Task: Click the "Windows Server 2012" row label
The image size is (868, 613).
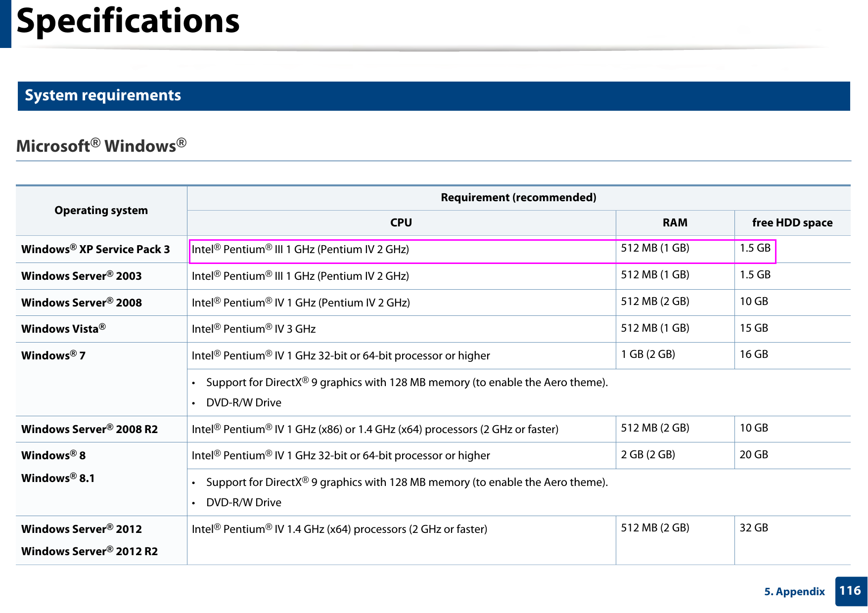Action: 82,528
